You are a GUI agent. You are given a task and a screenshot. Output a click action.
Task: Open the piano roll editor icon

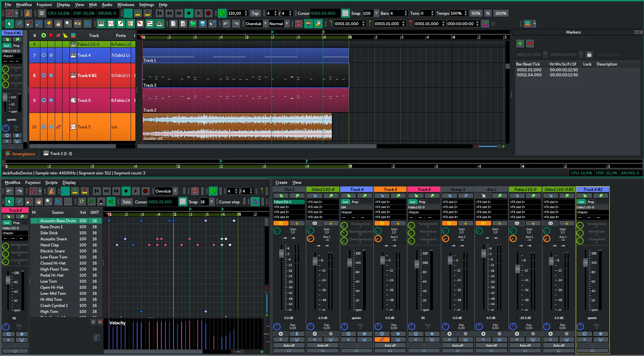(x=101, y=24)
